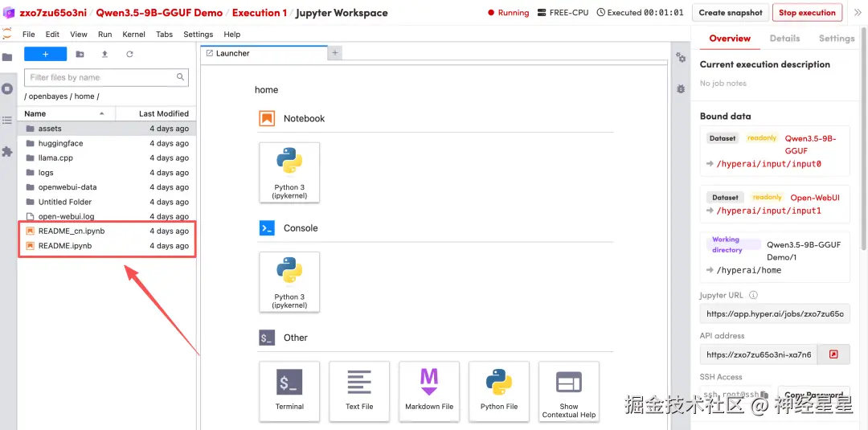Viewport: 868px width, 430px height.
Task: Open the Extension Manager puzzle icon
Action: point(7,151)
